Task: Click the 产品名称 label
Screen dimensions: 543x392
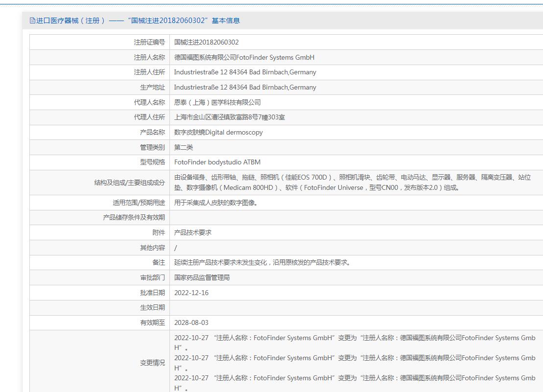Action: (x=152, y=133)
